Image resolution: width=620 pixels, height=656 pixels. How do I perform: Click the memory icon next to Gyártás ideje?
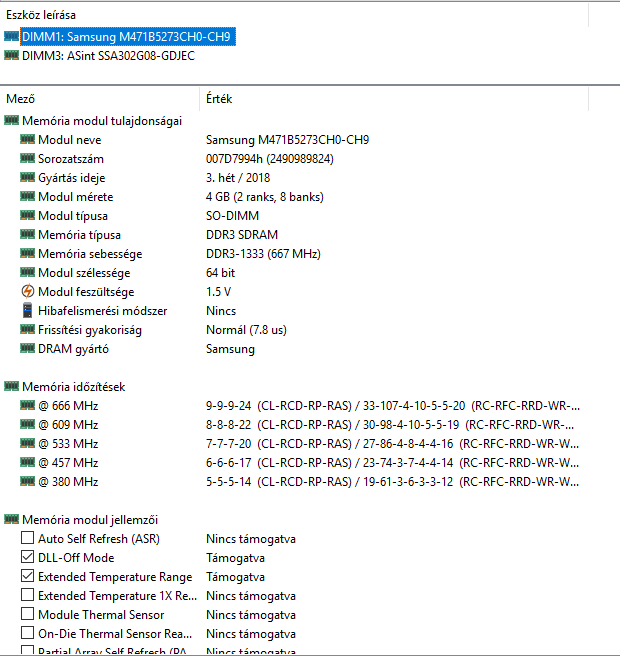click(x=27, y=177)
